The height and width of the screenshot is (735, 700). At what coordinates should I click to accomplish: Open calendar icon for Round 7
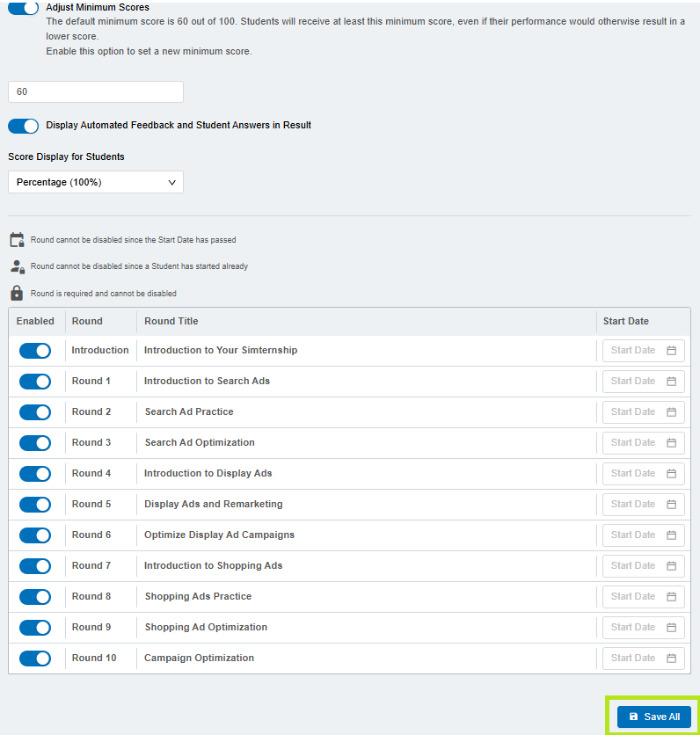pos(671,566)
